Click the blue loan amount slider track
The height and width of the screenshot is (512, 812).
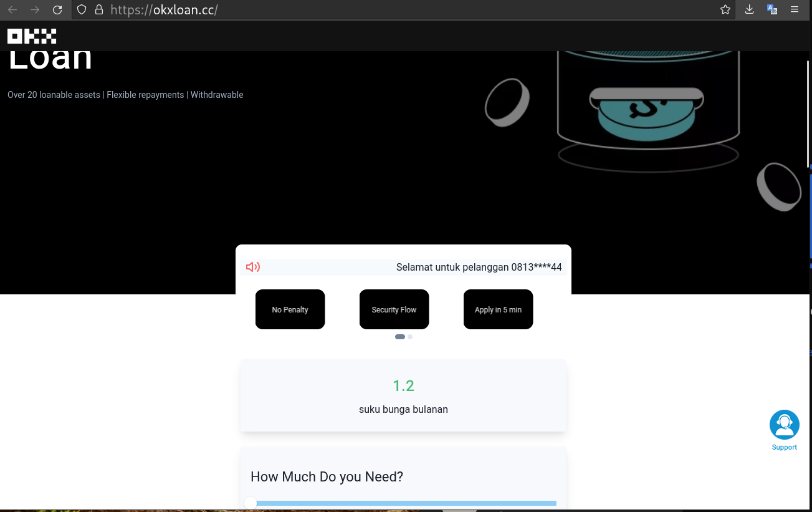(x=405, y=503)
